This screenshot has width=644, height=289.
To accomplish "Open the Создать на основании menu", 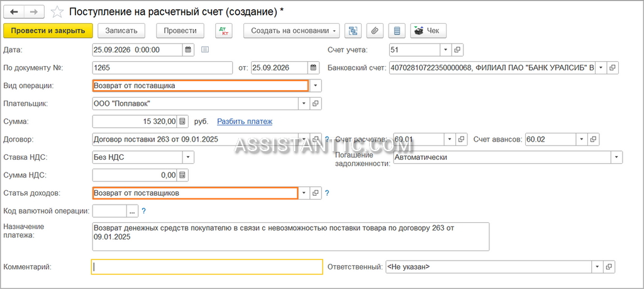I will pyautogui.click(x=292, y=31).
